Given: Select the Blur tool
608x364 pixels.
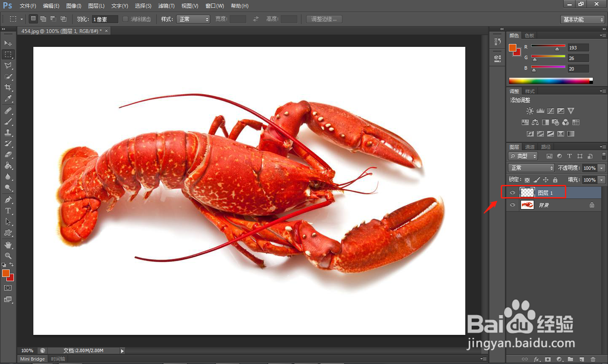Looking at the screenshot, I should coord(8,177).
